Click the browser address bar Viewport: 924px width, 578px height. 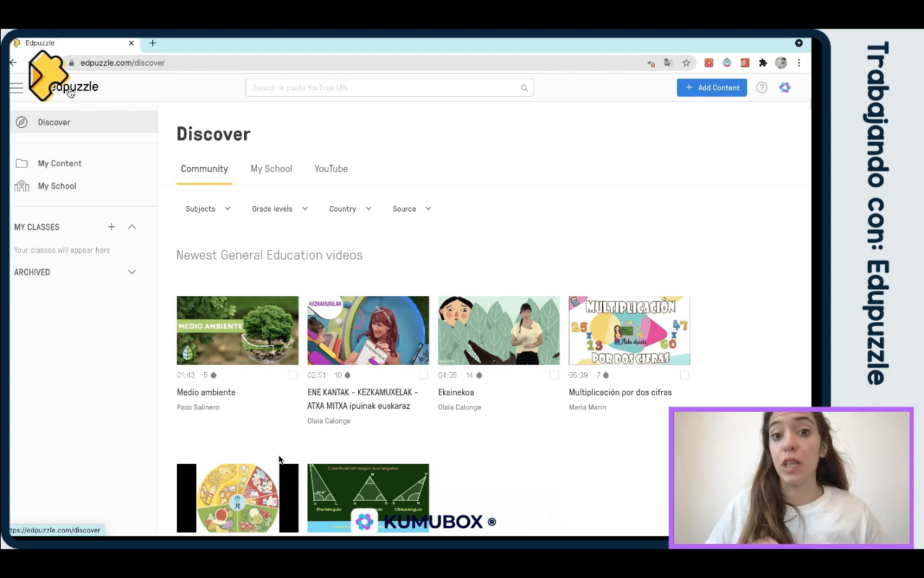[x=361, y=63]
